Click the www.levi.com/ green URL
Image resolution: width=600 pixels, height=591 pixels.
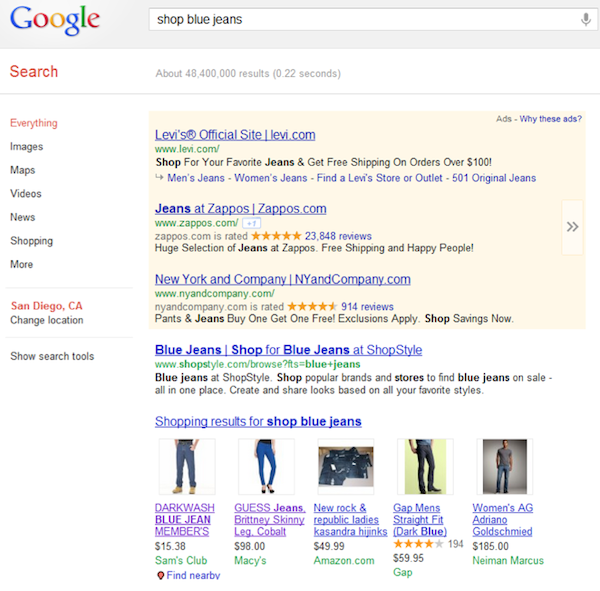(187, 149)
